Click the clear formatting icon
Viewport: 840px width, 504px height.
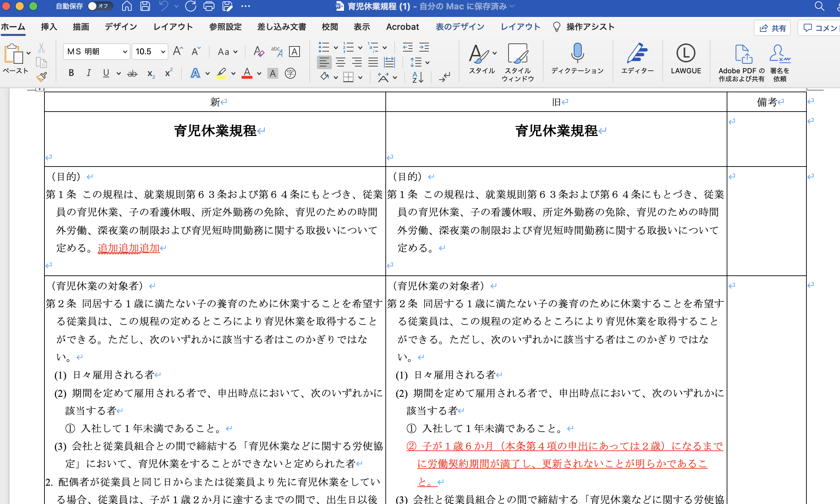[x=259, y=52]
